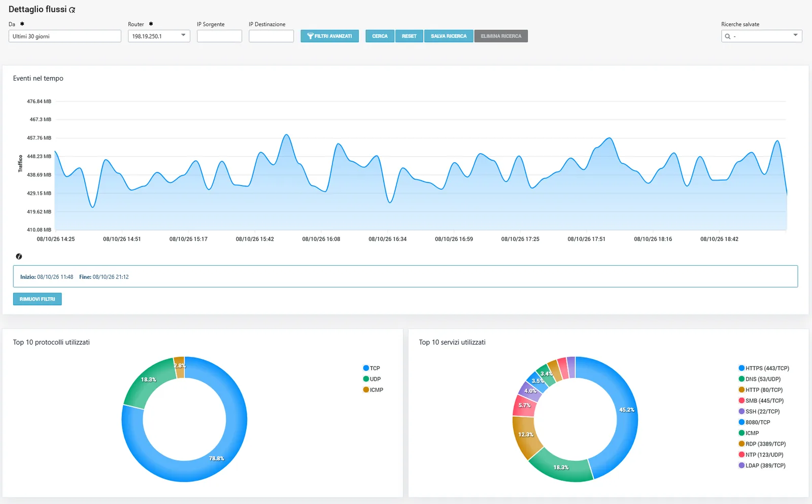
Task: Open the Router dropdown showing 198.19.250.1
Action: click(x=159, y=36)
